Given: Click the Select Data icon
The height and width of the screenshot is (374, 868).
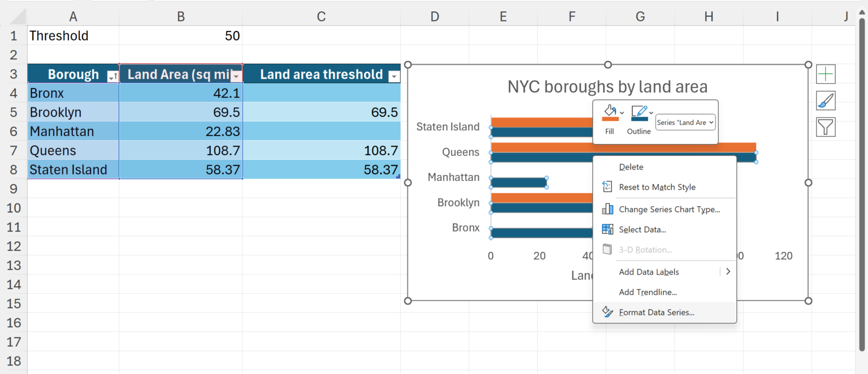Looking at the screenshot, I should coord(607,229).
